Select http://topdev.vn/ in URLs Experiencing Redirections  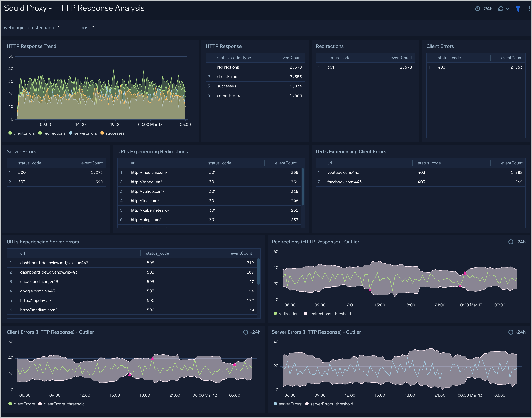(210, 182)
